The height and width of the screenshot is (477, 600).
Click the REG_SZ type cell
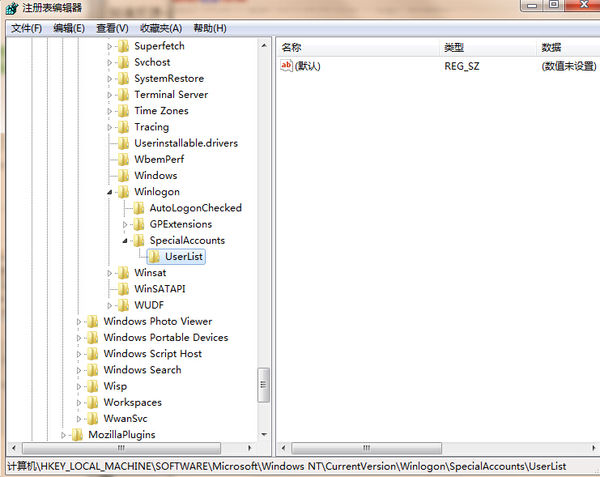[x=461, y=66]
